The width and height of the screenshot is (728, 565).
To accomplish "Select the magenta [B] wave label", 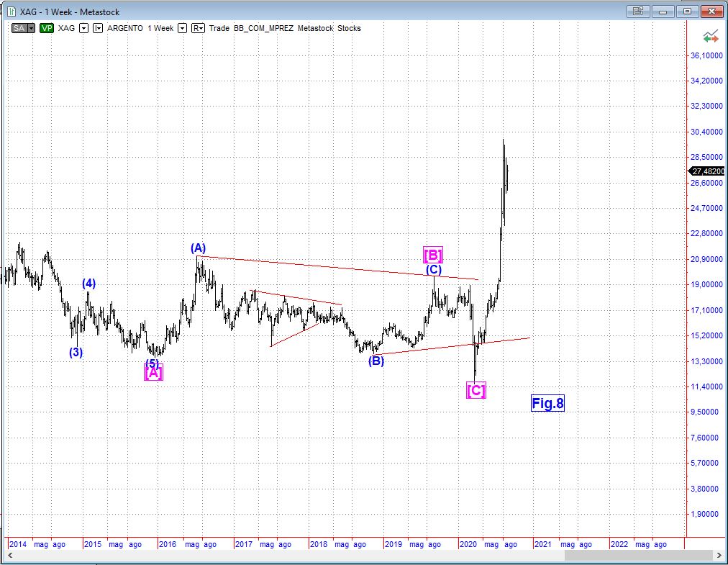I will [x=433, y=255].
